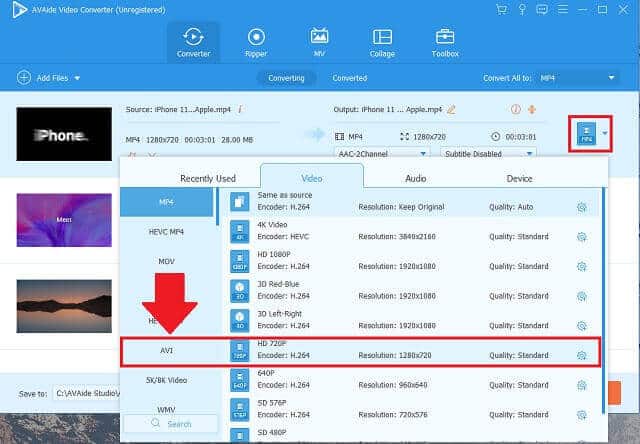
Task: Open settings gear for HD 1080P
Action: (582, 266)
